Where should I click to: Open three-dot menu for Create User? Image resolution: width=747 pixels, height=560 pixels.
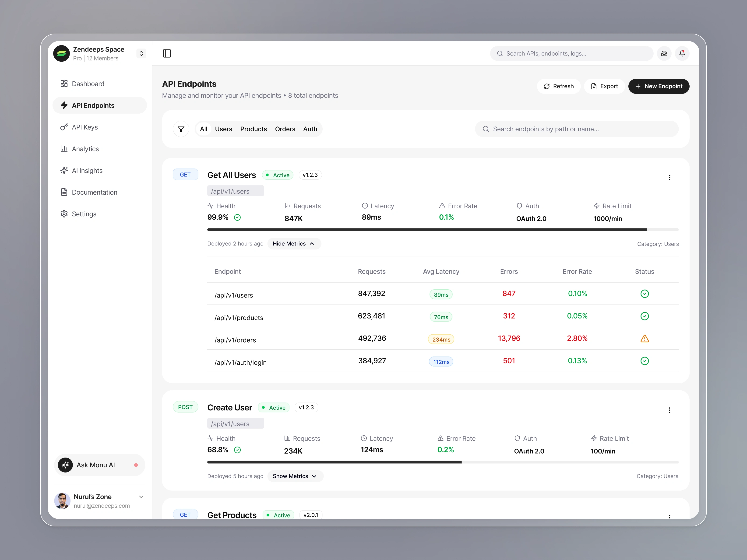click(x=669, y=410)
